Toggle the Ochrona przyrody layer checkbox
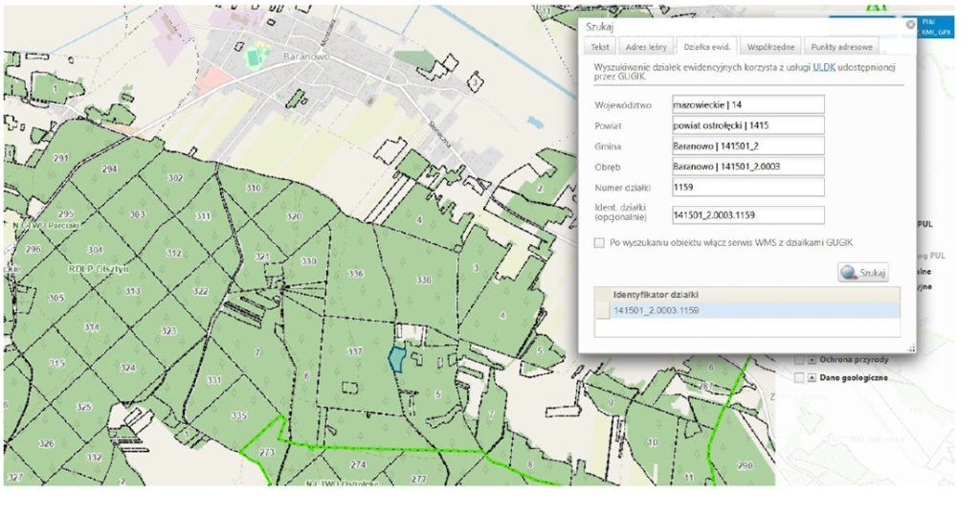This screenshot has height=516, width=980. (x=799, y=360)
